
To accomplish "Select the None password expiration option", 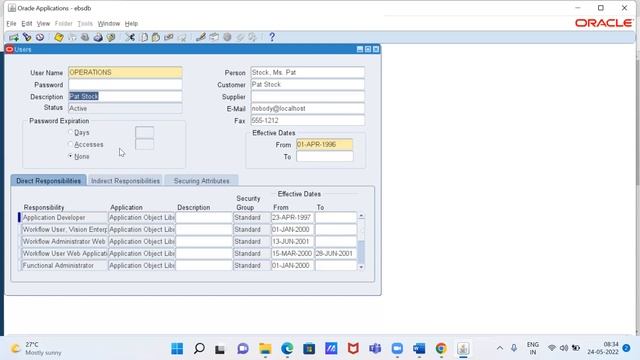I will pos(71,156).
